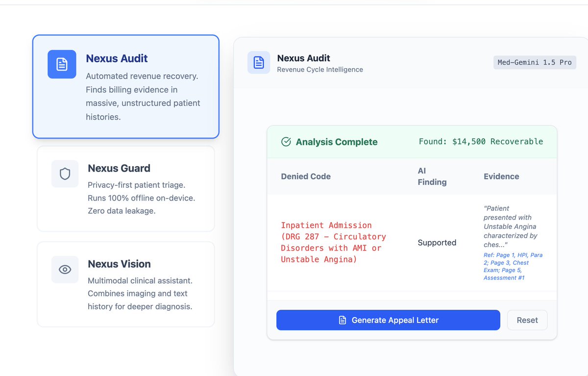The width and height of the screenshot is (588, 376).
Task: Click the Found: $14,500 Recoverable text
Action: (481, 142)
